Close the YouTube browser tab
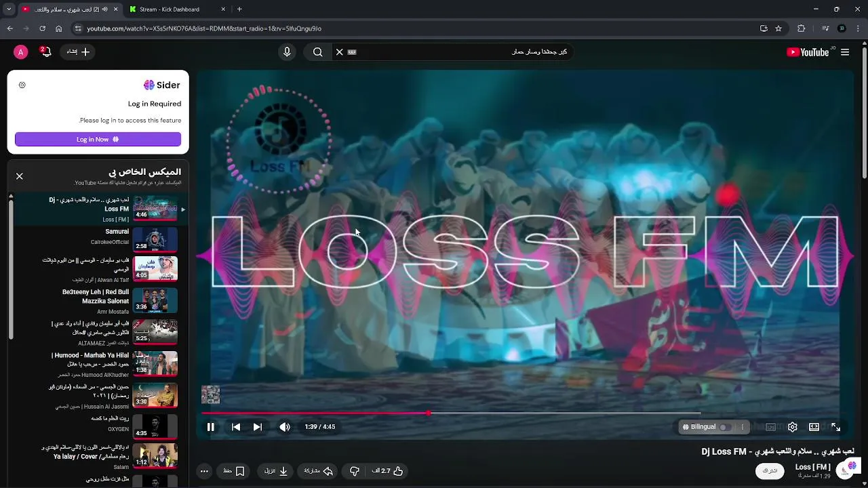Screen dimensions: 868x488 [115, 9]
